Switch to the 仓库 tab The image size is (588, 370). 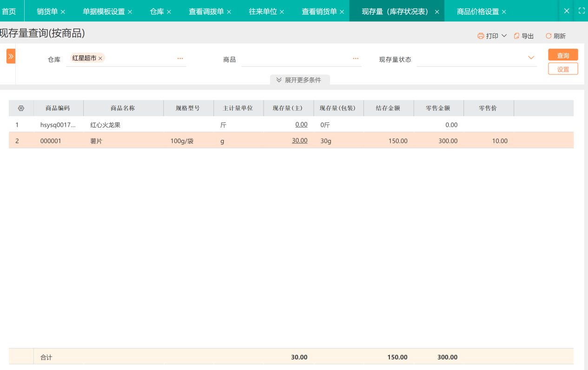pyautogui.click(x=157, y=12)
